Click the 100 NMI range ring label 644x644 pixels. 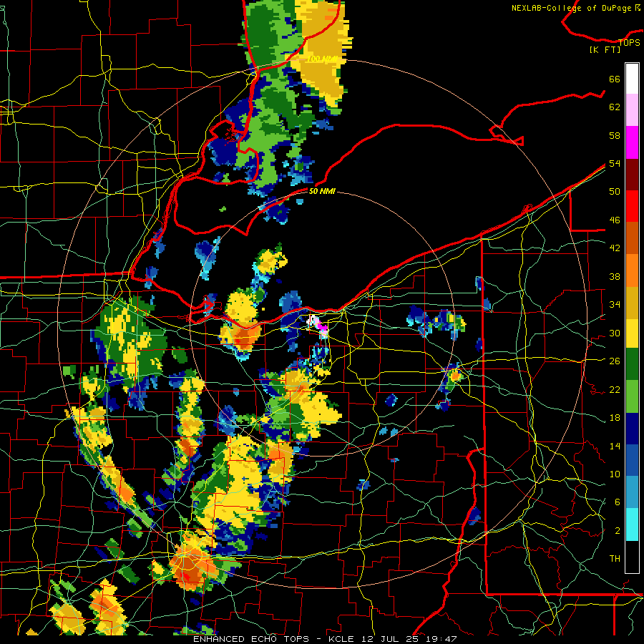click(321, 59)
